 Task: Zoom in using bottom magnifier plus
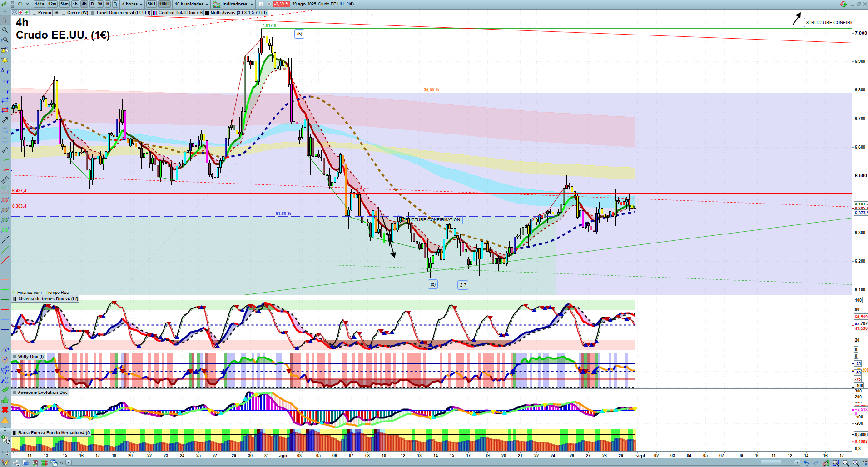[x=856, y=463]
